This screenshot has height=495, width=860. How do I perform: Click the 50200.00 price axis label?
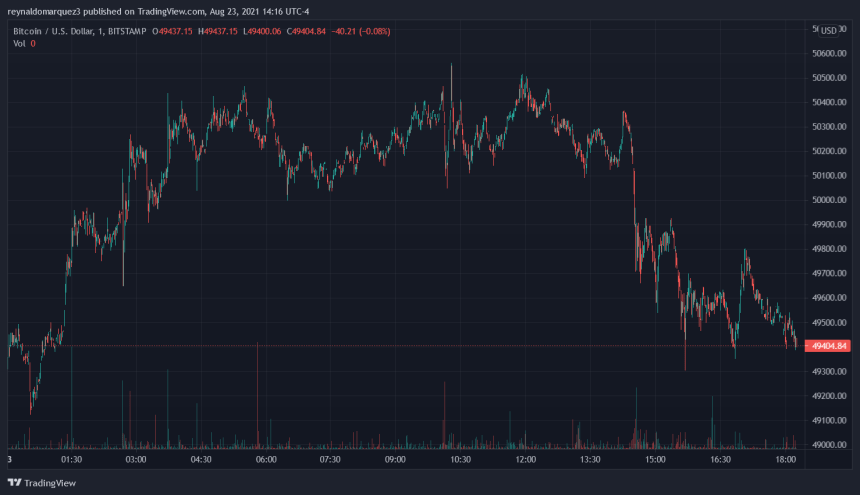(829, 151)
